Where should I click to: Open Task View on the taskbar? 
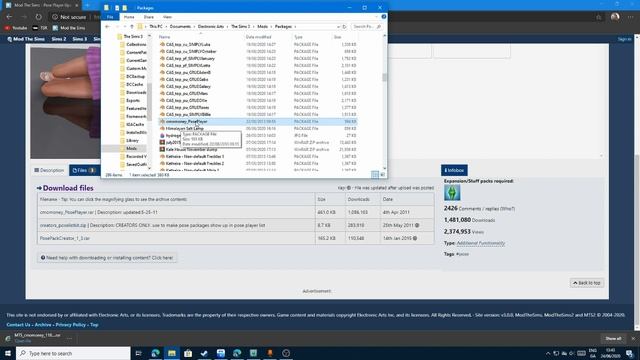pyautogui.click(x=138, y=353)
